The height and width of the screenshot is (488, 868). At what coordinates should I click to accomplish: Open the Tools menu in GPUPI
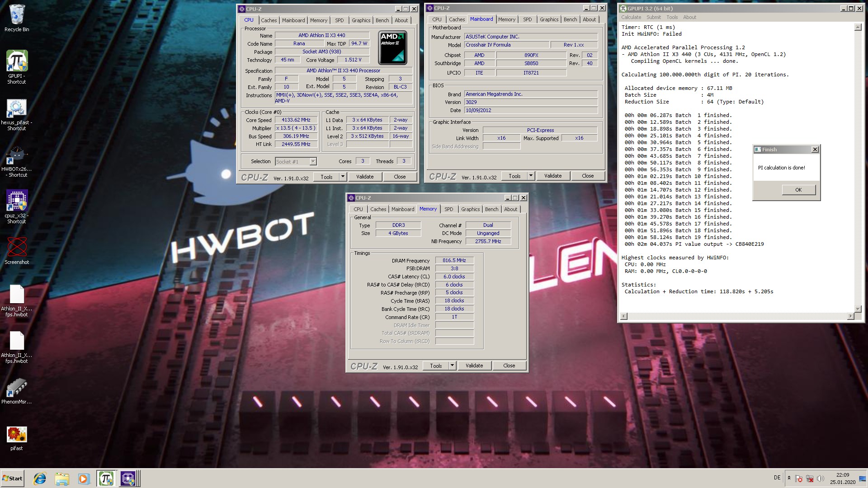(x=672, y=17)
